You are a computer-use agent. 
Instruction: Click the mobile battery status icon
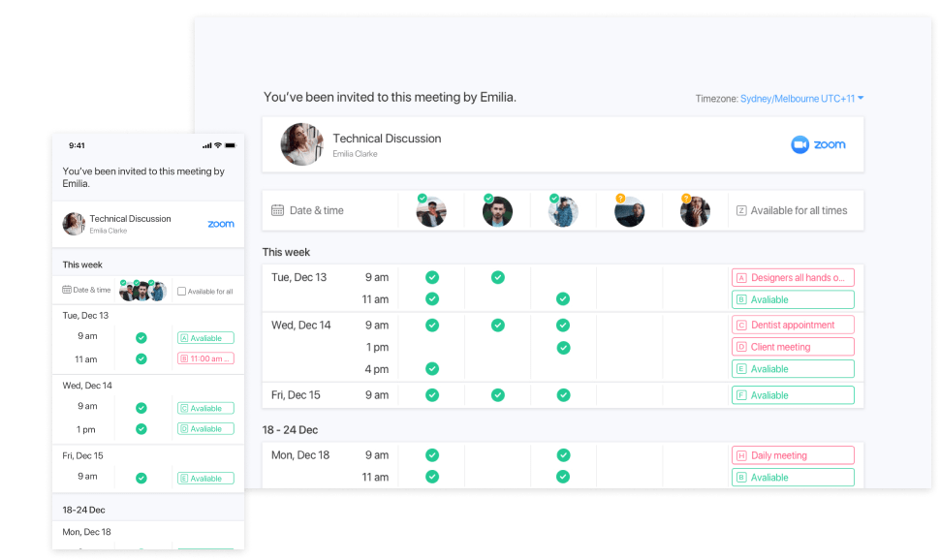tap(231, 145)
